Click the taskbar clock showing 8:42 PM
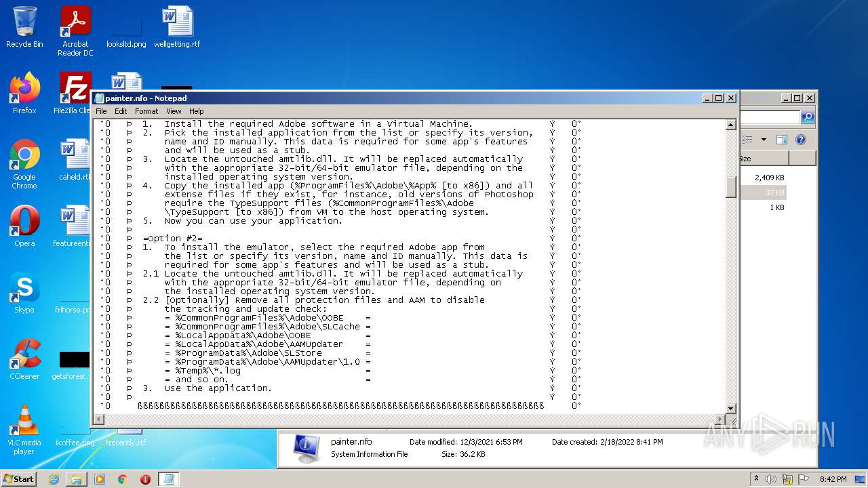 coord(833,479)
